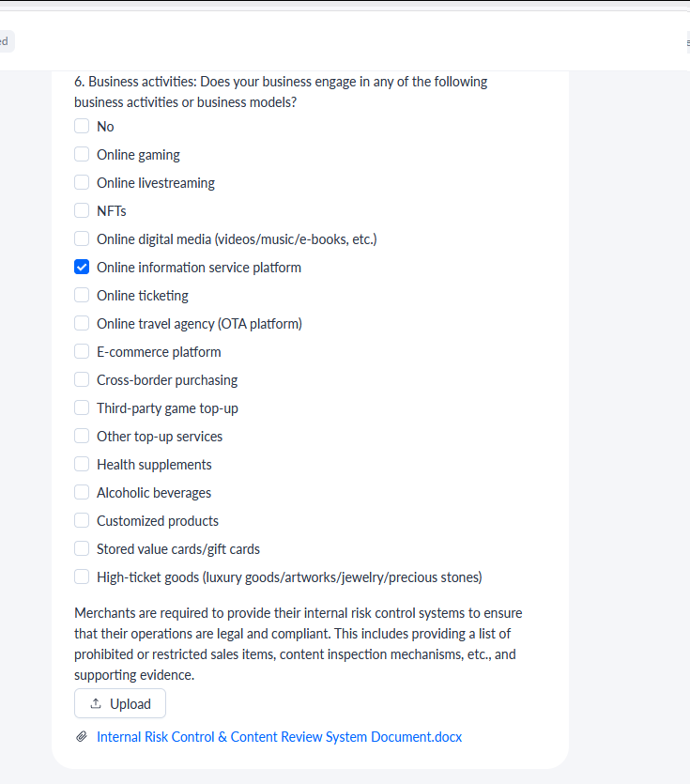Image resolution: width=690 pixels, height=784 pixels.
Task: Click the paperclip attachment icon
Action: click(x=82, y=736)
